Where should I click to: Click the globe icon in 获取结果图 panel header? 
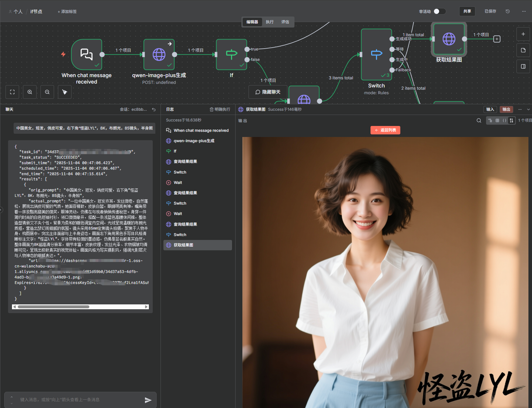(241, 109)
